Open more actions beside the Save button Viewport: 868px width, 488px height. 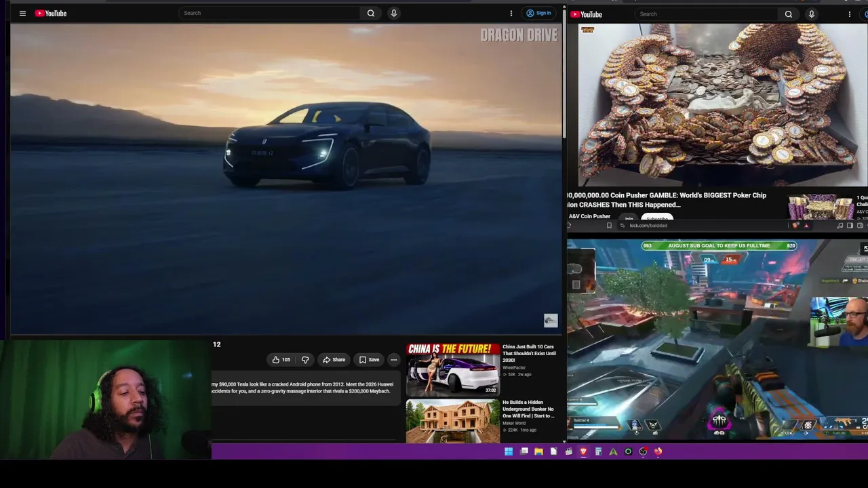(394, 360)
